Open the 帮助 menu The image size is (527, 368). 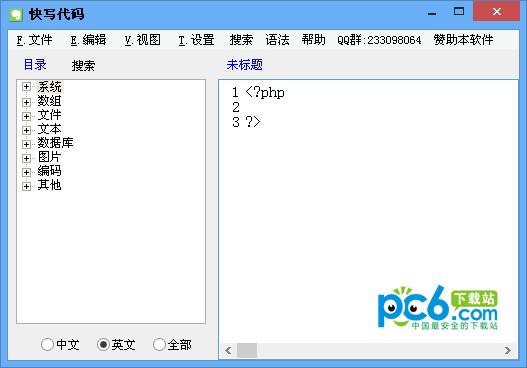(313, 40)
